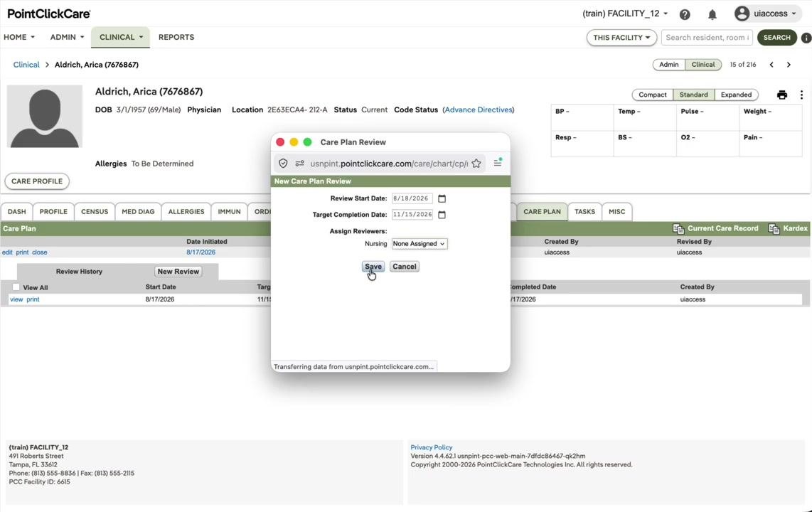Click Cancel in the Care Plan Review popup
Viewport: 812px width, 512px height.
[404, 267]
